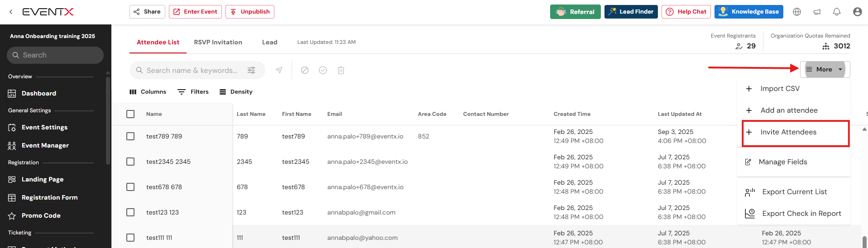
Task: Open advanced search filter sliders icon
Action: tap(251, 70)
